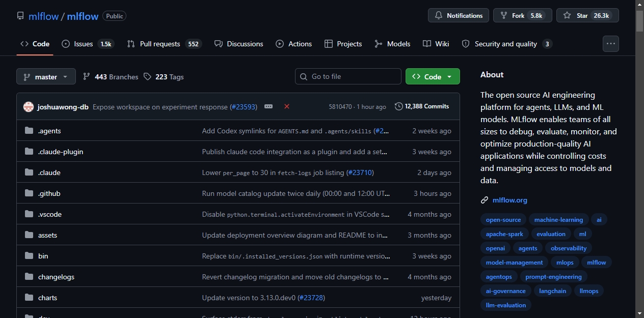This screenshot has width=644, height=318.
Task: Click the scrollbar down arrow
Action: (x=639, y=313)
